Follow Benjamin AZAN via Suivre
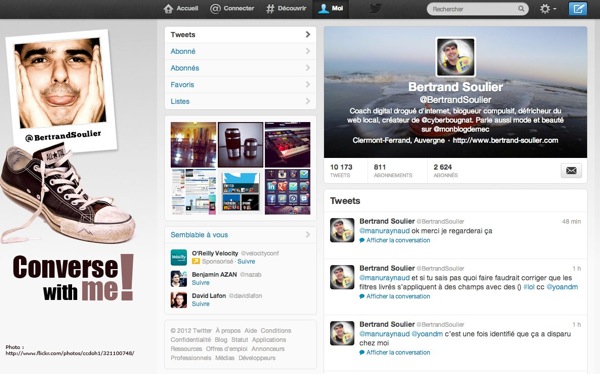Screen dimensions: 600x374 pos(201,283)
